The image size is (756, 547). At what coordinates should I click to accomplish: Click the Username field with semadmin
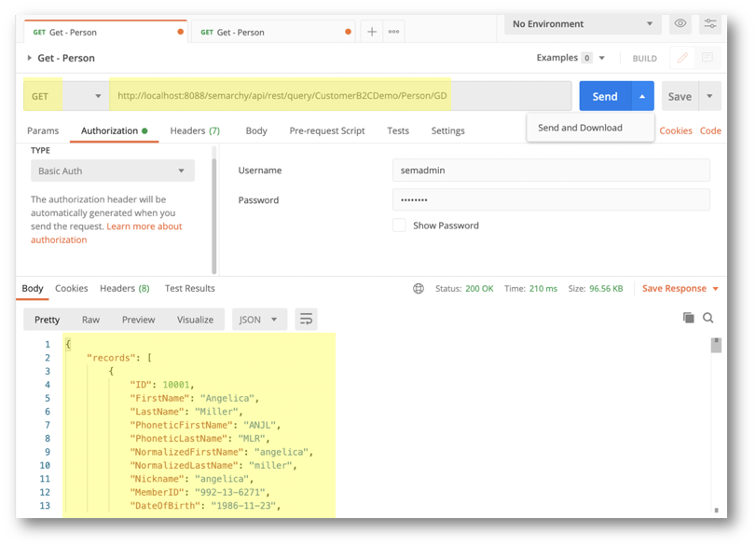click(x=551, y=171)
